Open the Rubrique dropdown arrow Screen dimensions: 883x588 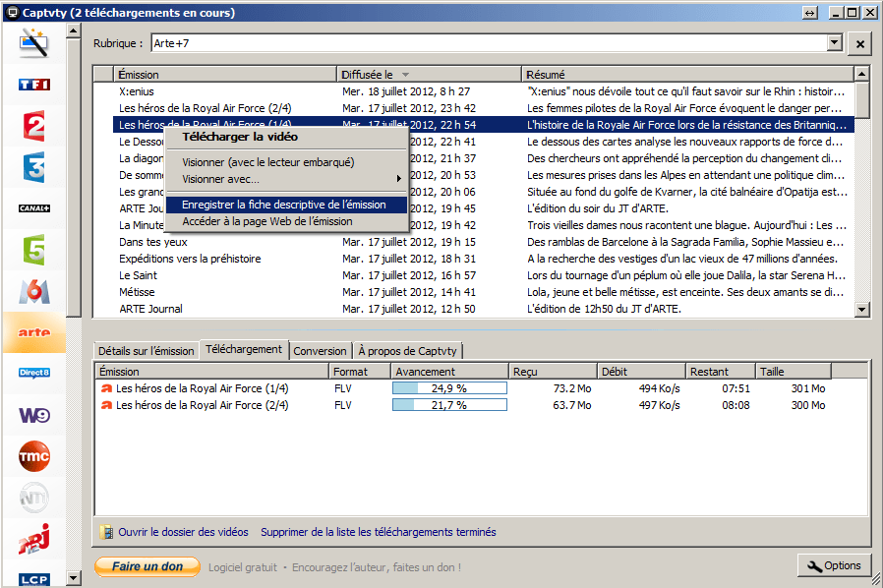pyautogui.click(x=835, y=42)
